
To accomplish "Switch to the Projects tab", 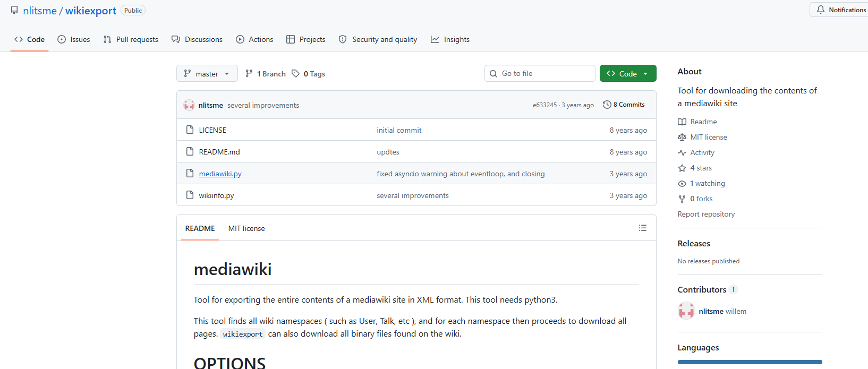I will point(306,39).
